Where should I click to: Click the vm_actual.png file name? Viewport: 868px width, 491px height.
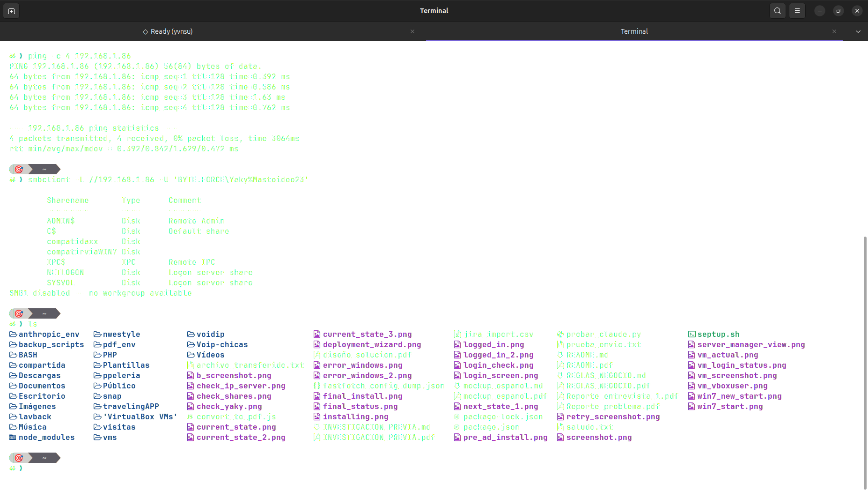[728, 355]
